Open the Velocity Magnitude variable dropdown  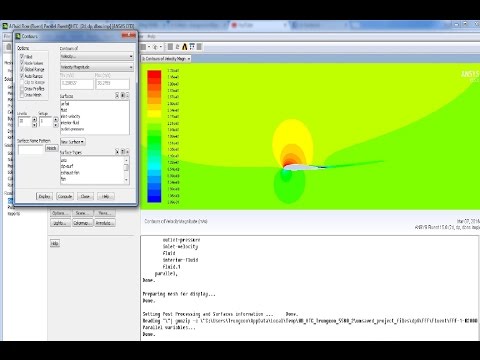pos(97,67)
